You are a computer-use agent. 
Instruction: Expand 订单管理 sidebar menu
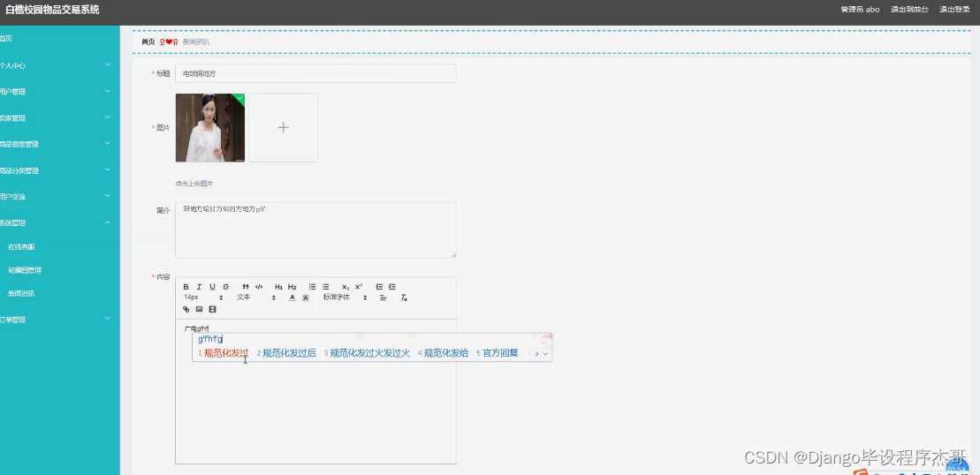[60, 319]
